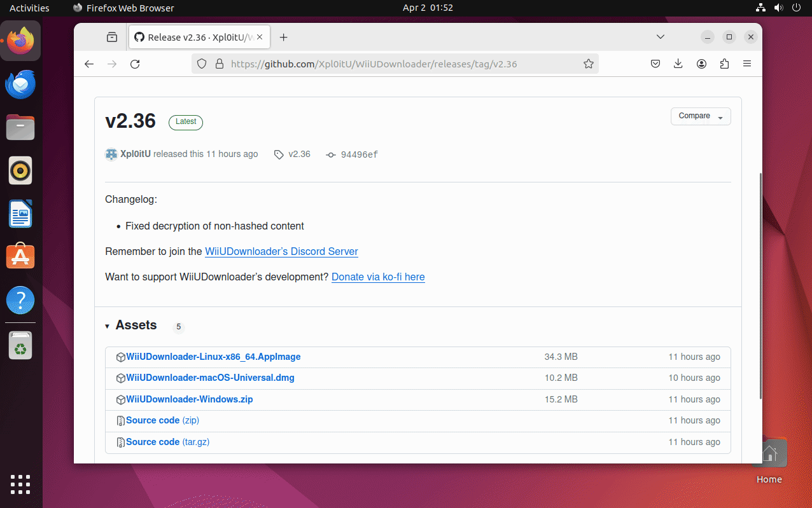Screen dimensions: 812x508
Task: Show tracking protection shield details
Action: pos(202,64)
